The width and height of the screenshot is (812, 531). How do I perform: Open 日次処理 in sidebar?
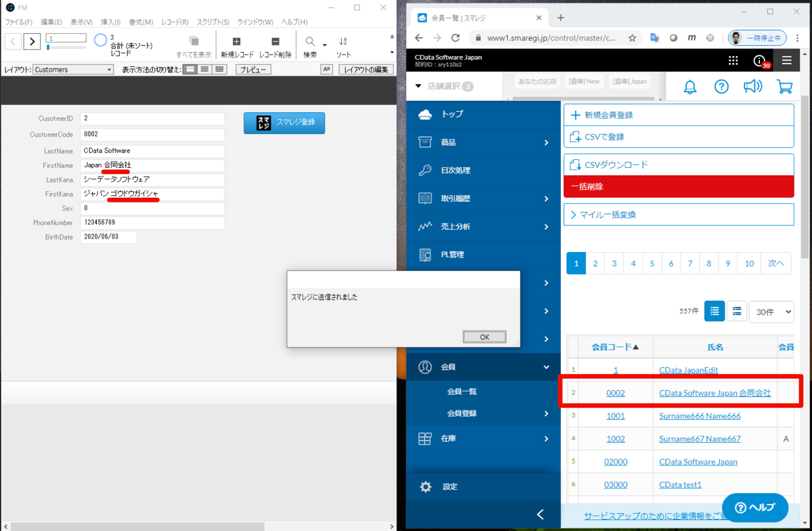click(484, 171)
